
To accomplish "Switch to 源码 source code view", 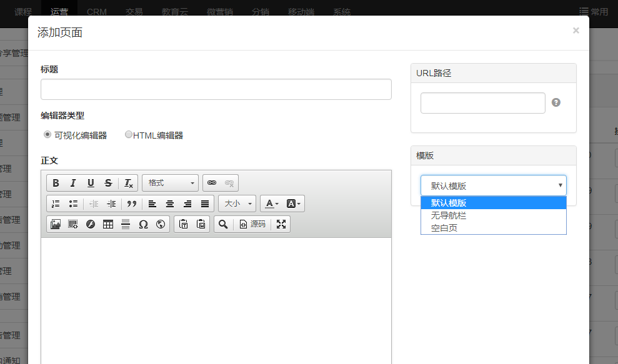I will click(x=252, y=224).
